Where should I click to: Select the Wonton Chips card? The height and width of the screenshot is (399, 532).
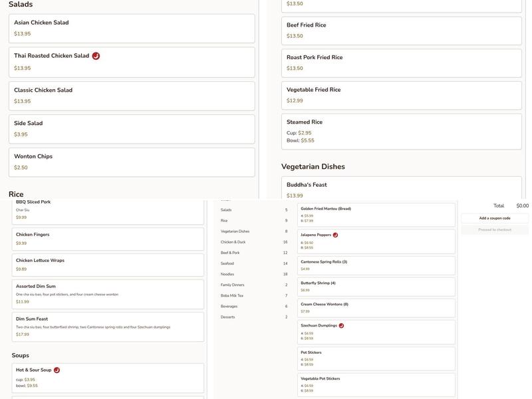click(131, 162)
